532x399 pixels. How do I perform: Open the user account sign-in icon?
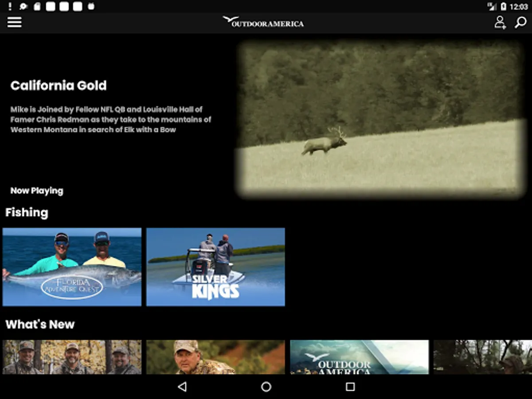500,22
